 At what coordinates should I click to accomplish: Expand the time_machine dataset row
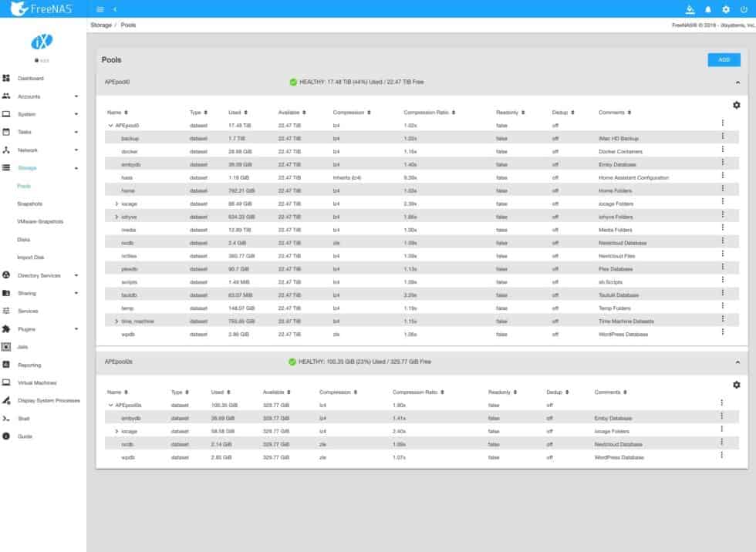coord(118,321)
